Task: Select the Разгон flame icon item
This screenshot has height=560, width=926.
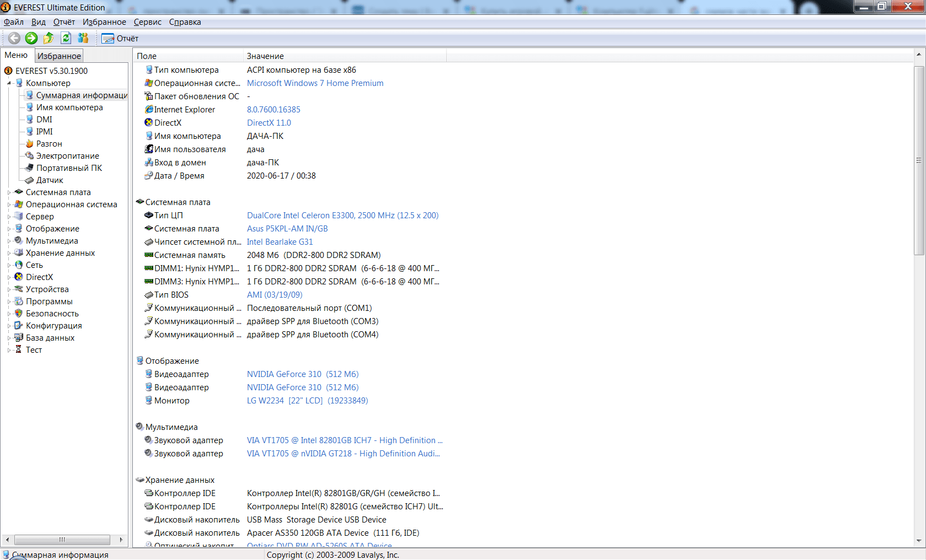Action: (x=49, y=144)
